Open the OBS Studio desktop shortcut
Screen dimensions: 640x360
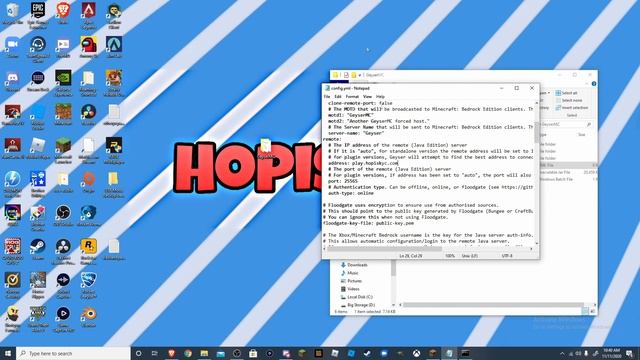63,216
